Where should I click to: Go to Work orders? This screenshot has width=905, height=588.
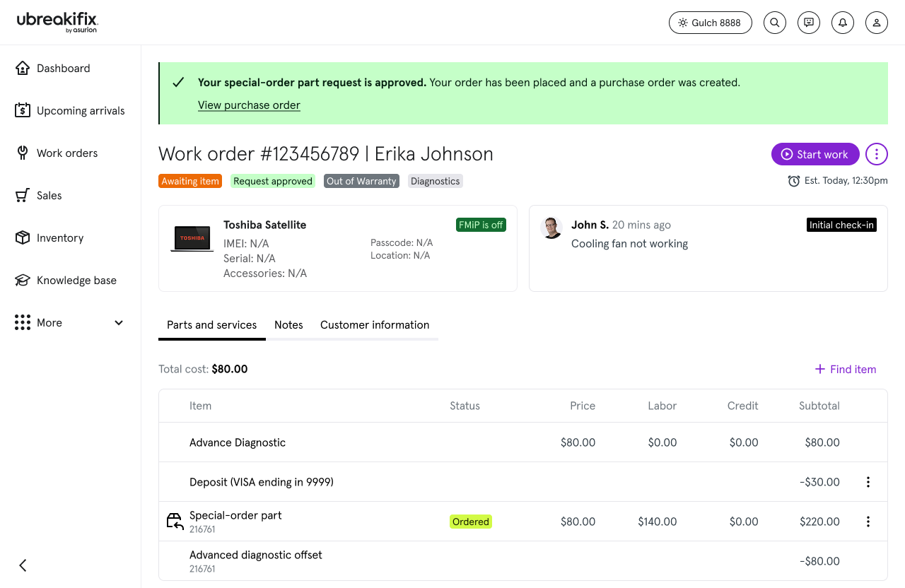67,153
